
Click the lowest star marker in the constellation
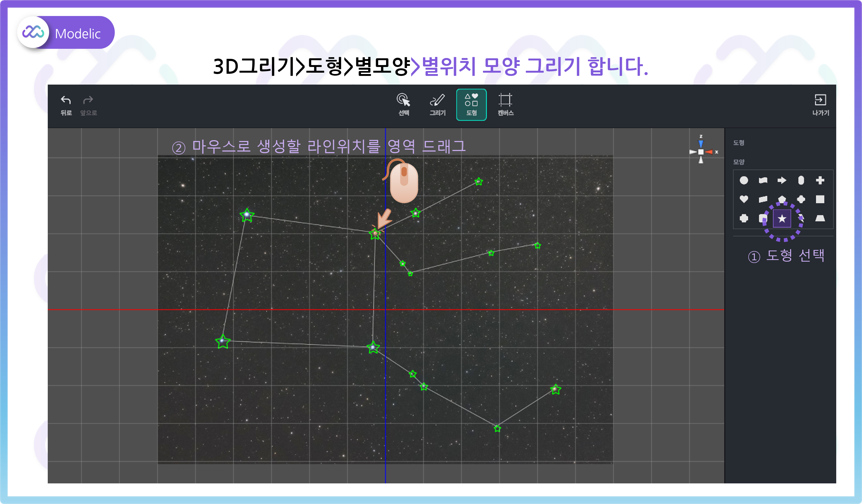point(497,428)
